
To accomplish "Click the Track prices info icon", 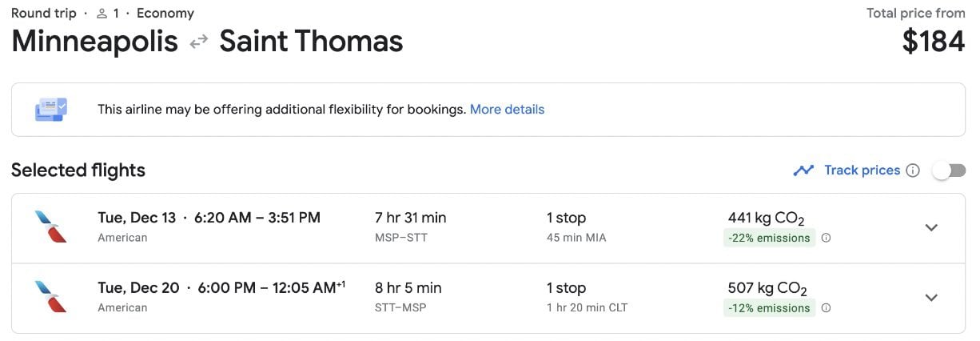I will (x=913, y=170).
